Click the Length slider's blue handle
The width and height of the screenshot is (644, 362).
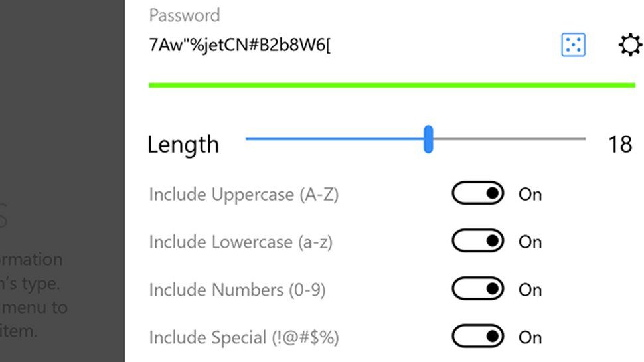point(428,139)
